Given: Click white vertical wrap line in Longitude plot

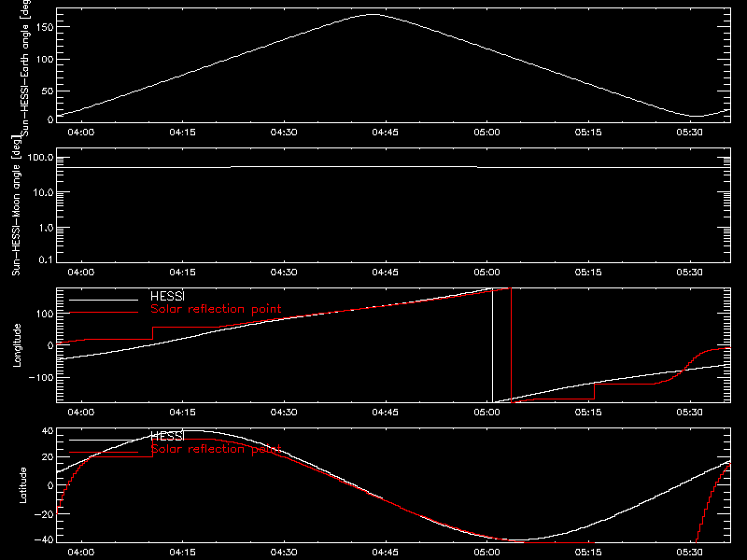Looking at the screenshot, I should 493,345.
